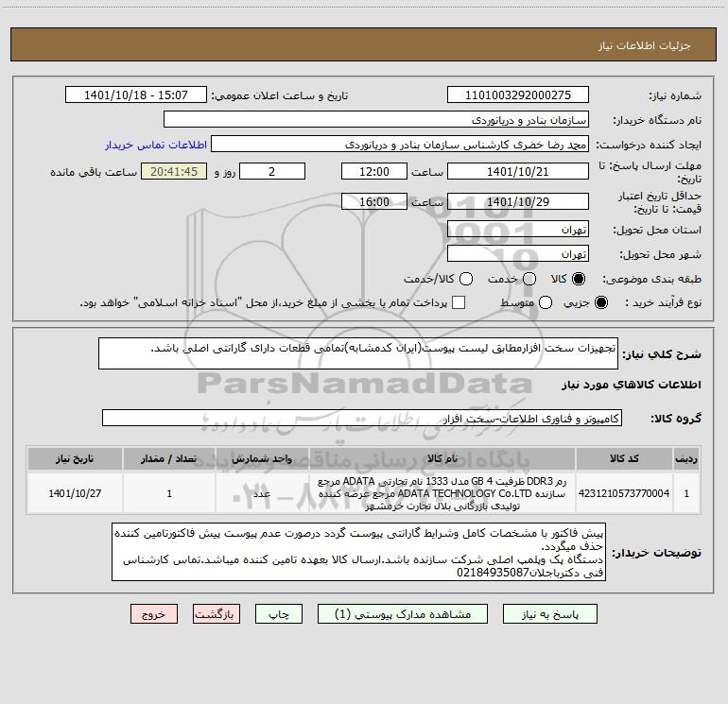Click the تاریخ نیاز column header
This screenshot has width=728, height=704.
(x=75, y=458)
